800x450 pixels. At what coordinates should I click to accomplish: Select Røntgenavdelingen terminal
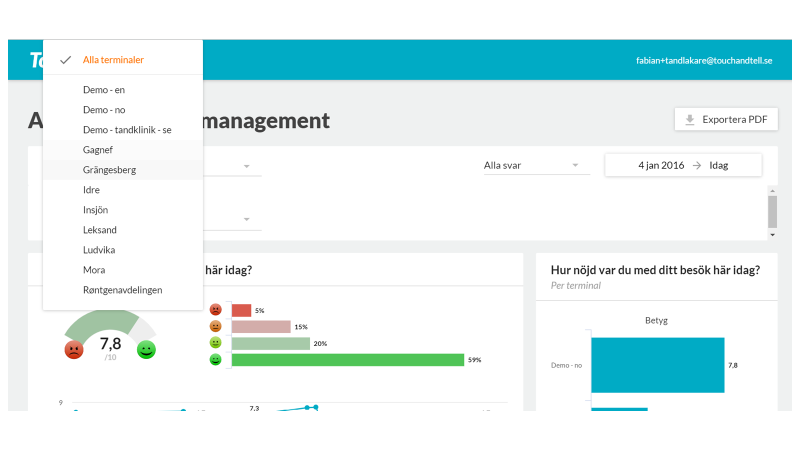(123, 290)
